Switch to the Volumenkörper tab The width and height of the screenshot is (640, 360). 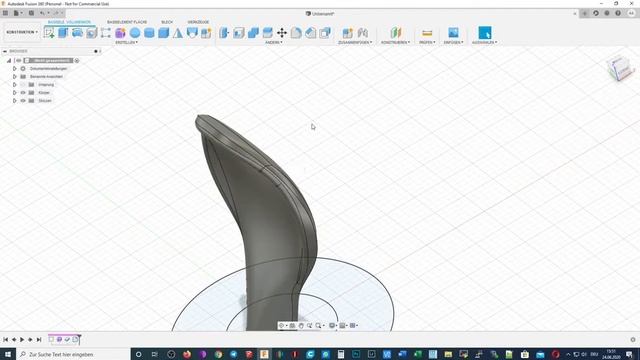[x=69, y=22]
